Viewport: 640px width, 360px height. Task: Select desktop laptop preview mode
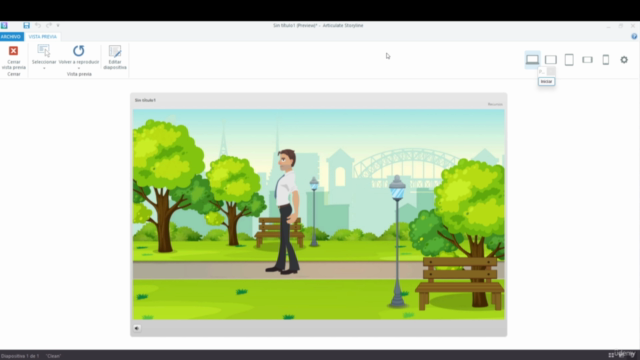pyautogui.click(x=532, y=60)
